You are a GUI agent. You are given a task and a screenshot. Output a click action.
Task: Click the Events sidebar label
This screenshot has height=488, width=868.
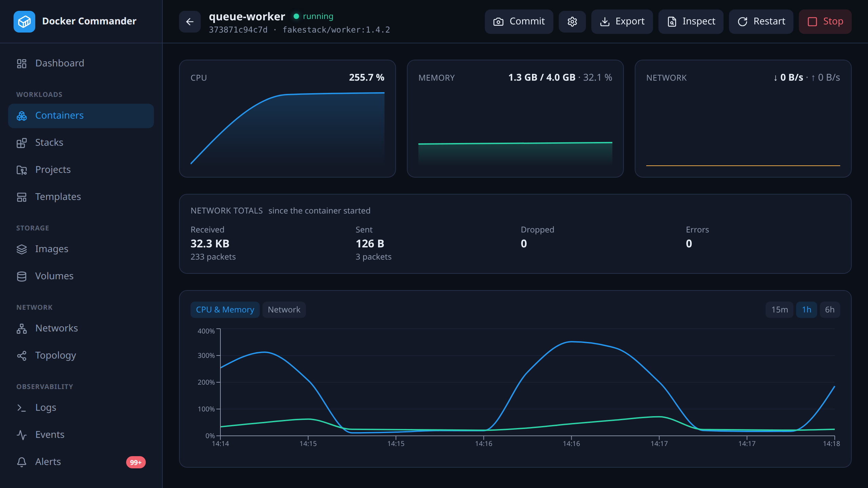pyautogui.click(x=50, y=435)
